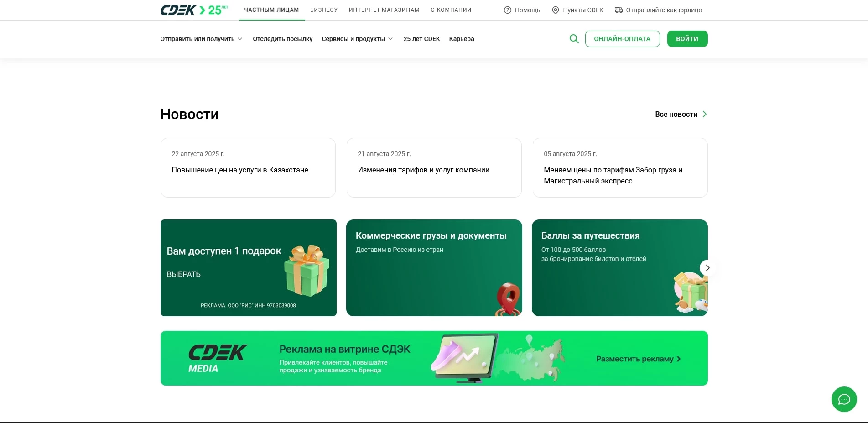
Task: Click the Отправляйте как юрлицо icon
Action: pyautogui.click(x=618, y=10)
